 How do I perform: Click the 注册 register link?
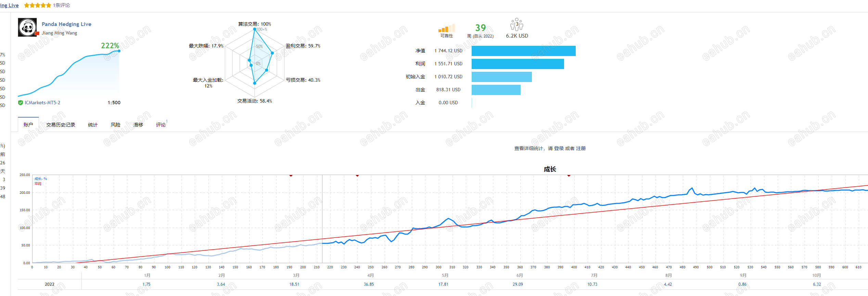(581, 148)
